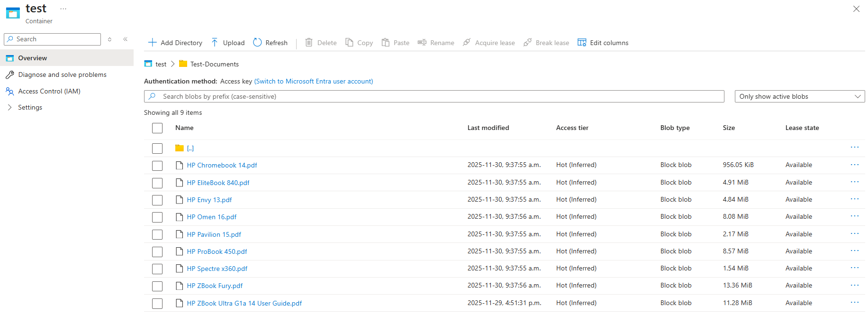The width and height of the screenshot is (868, 316).
Task: Focus the search blobs by prefix field
Action: tap(434, 96)
